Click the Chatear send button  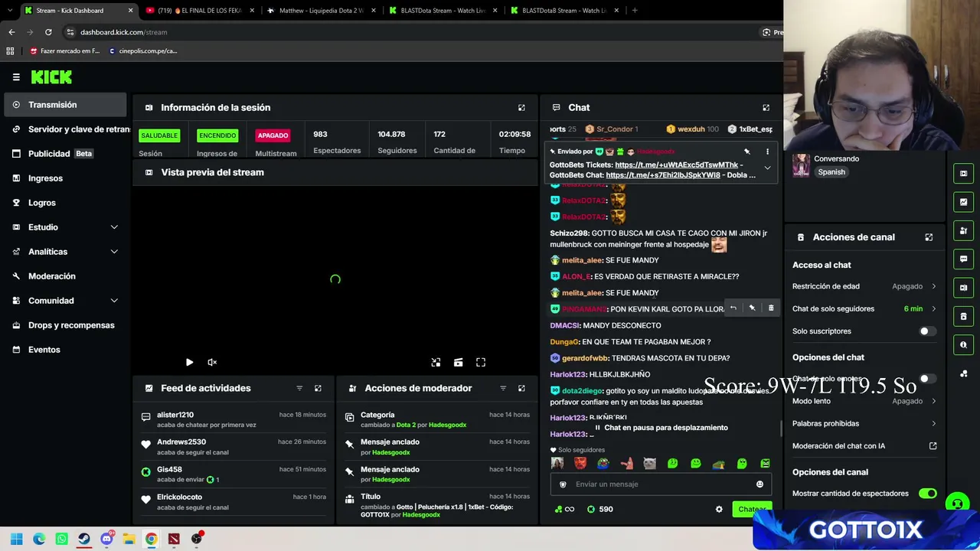(x=750, y=510)
